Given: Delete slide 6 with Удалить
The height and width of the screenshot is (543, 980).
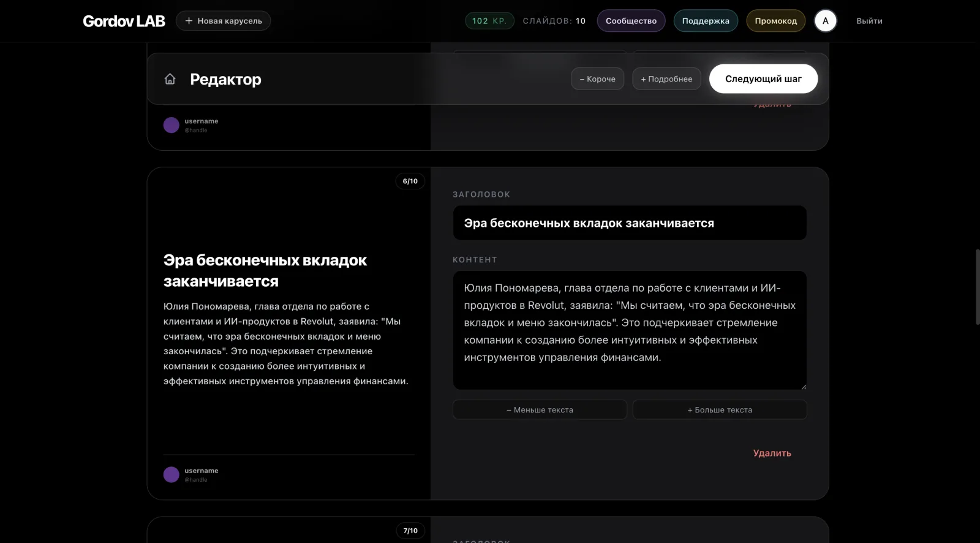Looking at the screenshot, I should click(x=772, y=453).
